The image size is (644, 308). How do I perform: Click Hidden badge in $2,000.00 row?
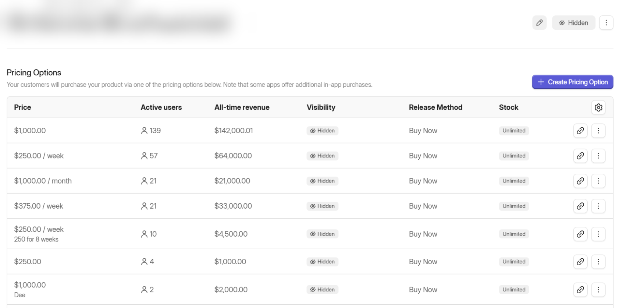[x=322, y=290]
